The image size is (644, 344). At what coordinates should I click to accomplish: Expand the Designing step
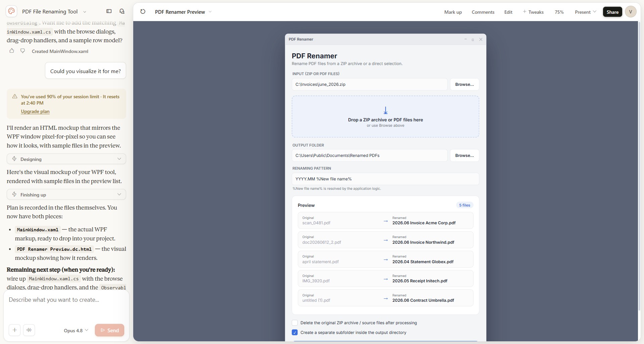tap(66, 159)
